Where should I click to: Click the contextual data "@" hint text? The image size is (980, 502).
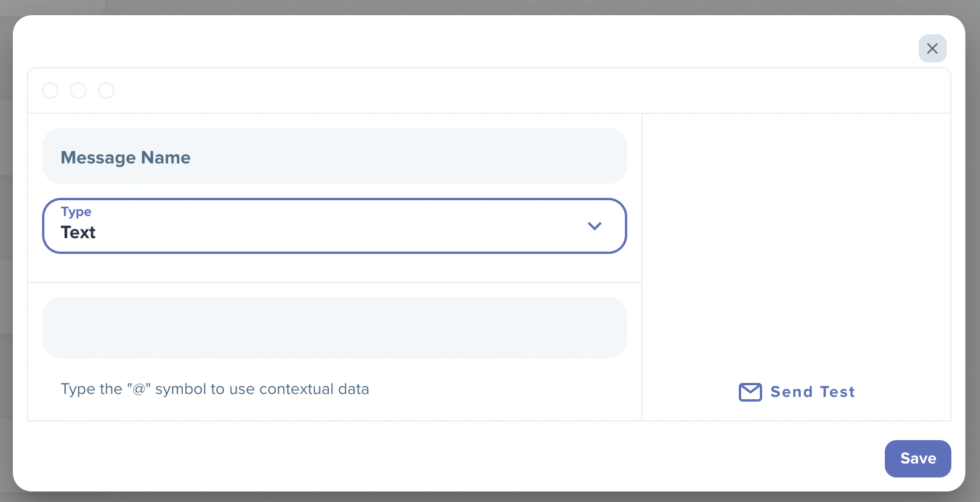pos(215,389)
